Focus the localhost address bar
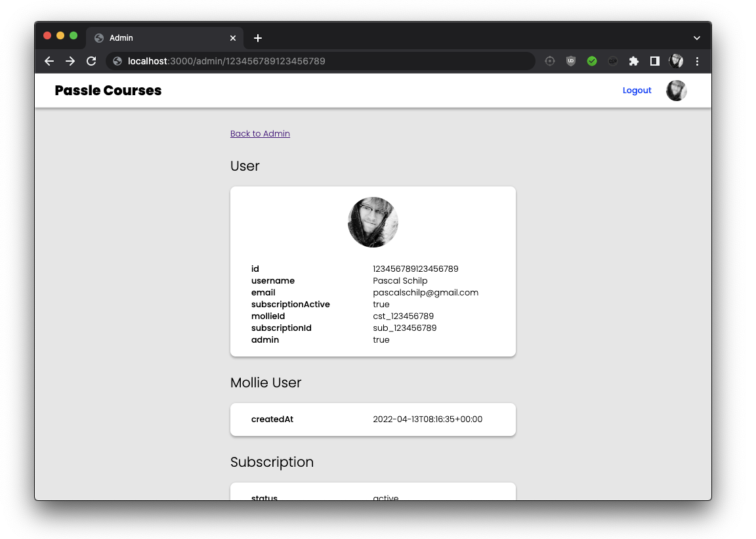The width and height of the screenshot is (756, 539). pos(321,61)
